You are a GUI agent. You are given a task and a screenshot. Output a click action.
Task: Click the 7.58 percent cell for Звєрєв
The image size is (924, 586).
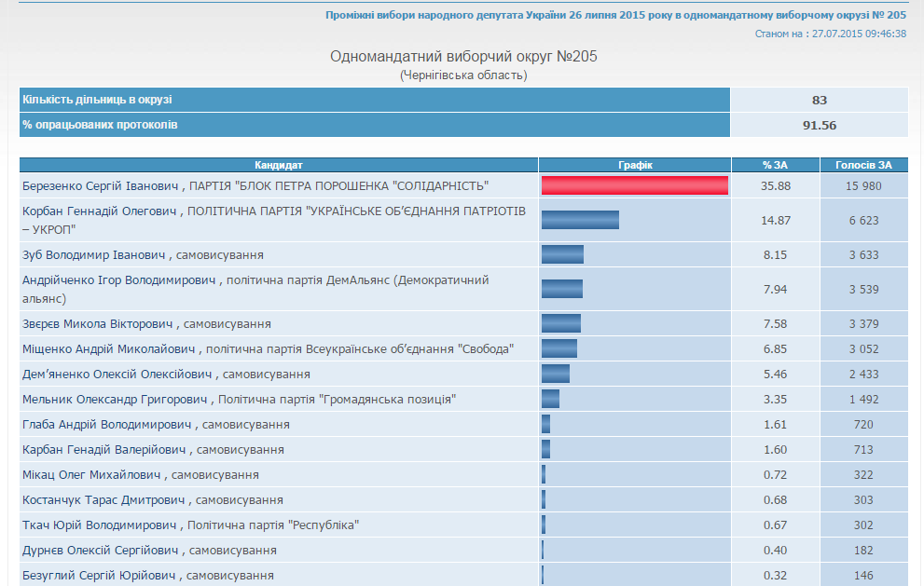(775, 324)
